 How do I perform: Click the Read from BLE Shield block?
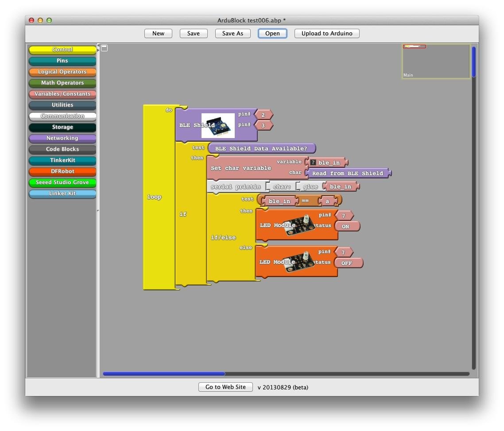348,173
